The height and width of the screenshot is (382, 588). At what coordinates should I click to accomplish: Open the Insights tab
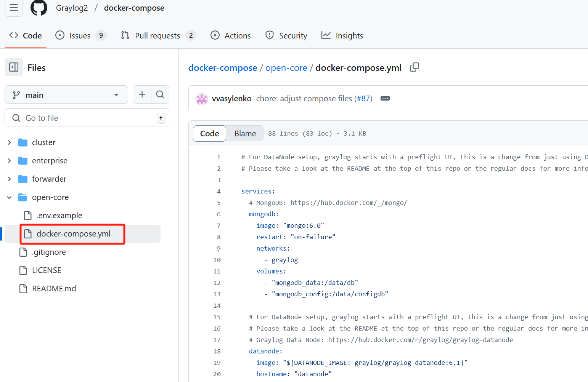click(x=342, y=35)
